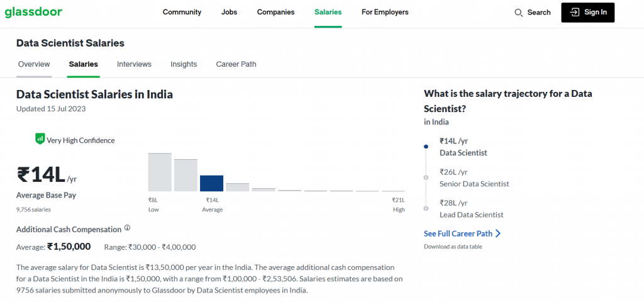Click the Glassdoor logo
Image resolution: width=644 pixels, height=302 pixels.
tap(34, 13)
